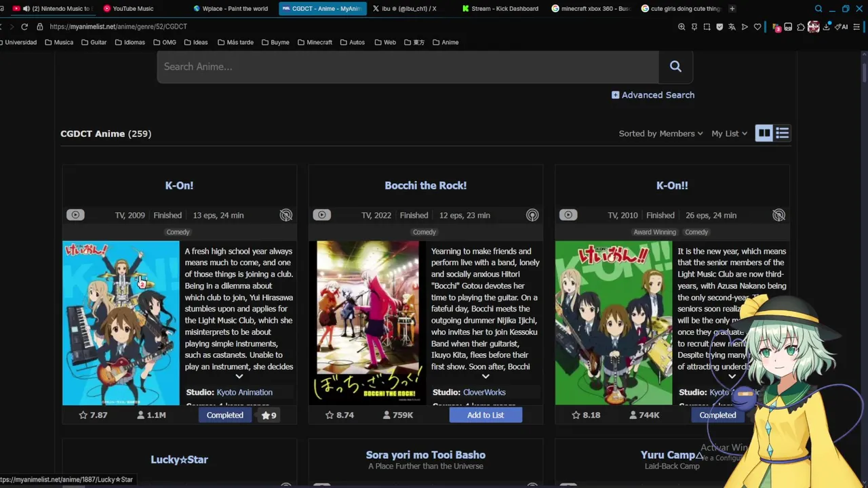The height and width of the screenshot is (488, 868).
Task: Switch to Wplace - Paint the world tab
Action: pyautogui.click(x=231, y=9)
